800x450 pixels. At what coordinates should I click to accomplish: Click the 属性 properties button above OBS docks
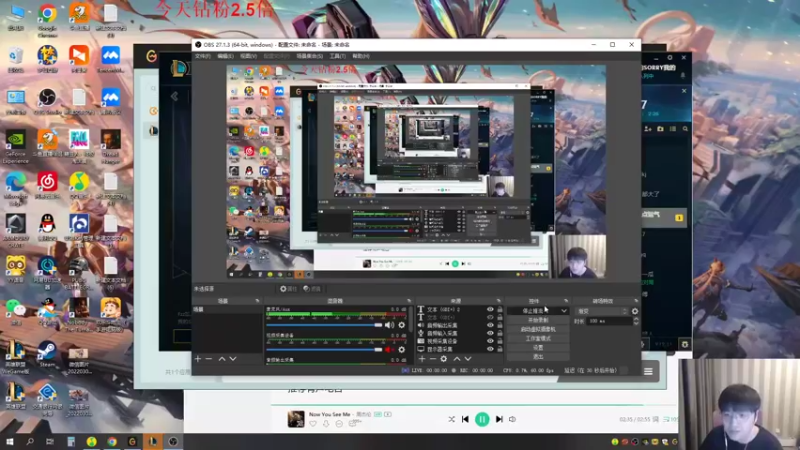(288, 289)
